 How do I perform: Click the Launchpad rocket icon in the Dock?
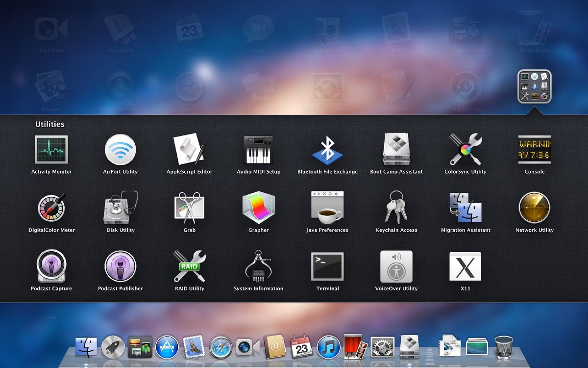tap(113, 347)
